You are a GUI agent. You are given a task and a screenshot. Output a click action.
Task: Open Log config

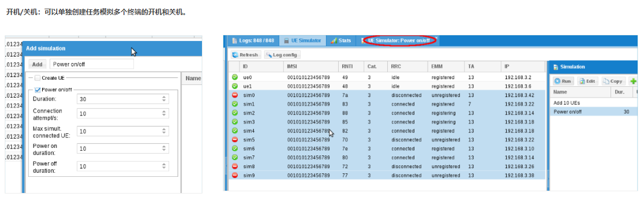tap(283, 55)
